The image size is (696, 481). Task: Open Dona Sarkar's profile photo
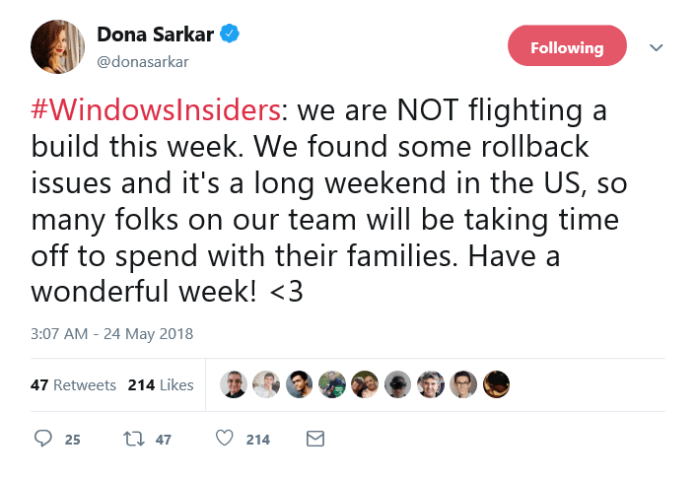pos(56,47)
